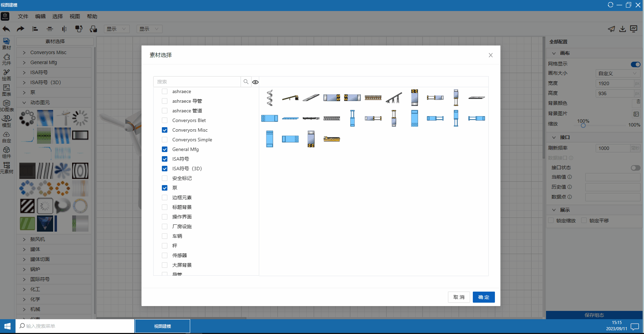
Task: Click the 搜索 input in dialog
Action: coord(197,82)
